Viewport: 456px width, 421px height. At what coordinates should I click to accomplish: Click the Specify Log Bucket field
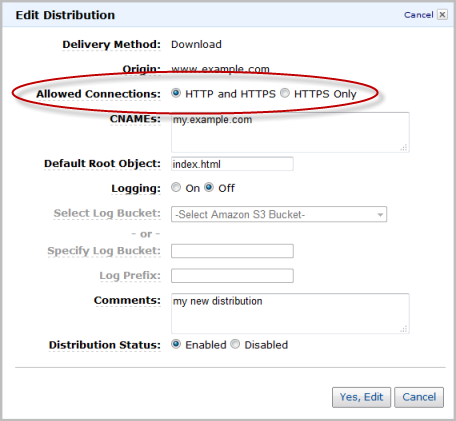[x=232, y=251]
